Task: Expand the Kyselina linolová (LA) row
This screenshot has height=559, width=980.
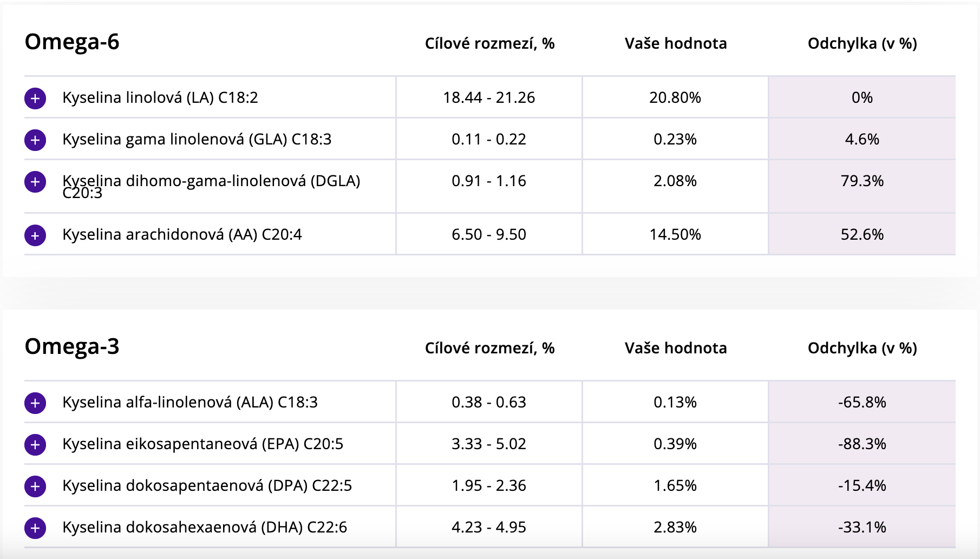Action: [35, 98]
